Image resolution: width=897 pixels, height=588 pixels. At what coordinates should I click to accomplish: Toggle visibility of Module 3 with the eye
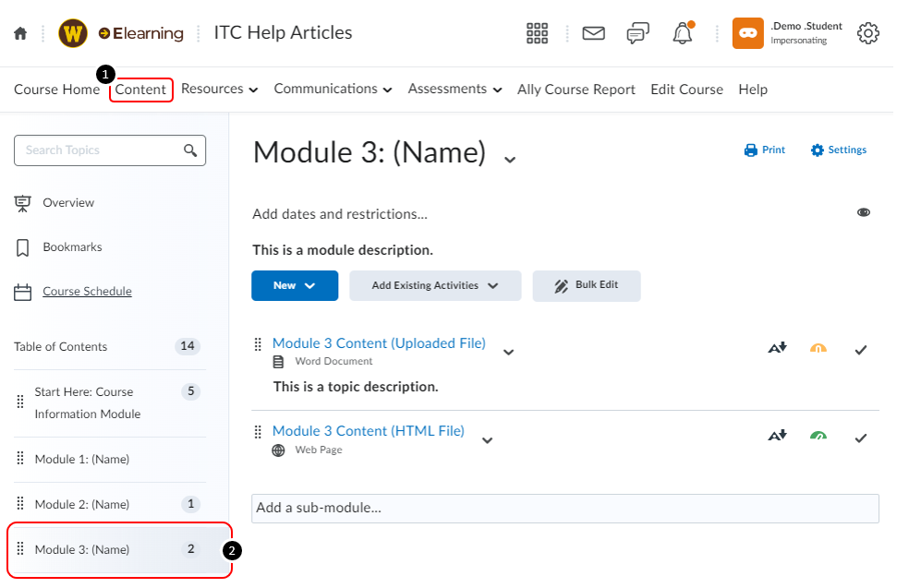[x=864, y=211]
